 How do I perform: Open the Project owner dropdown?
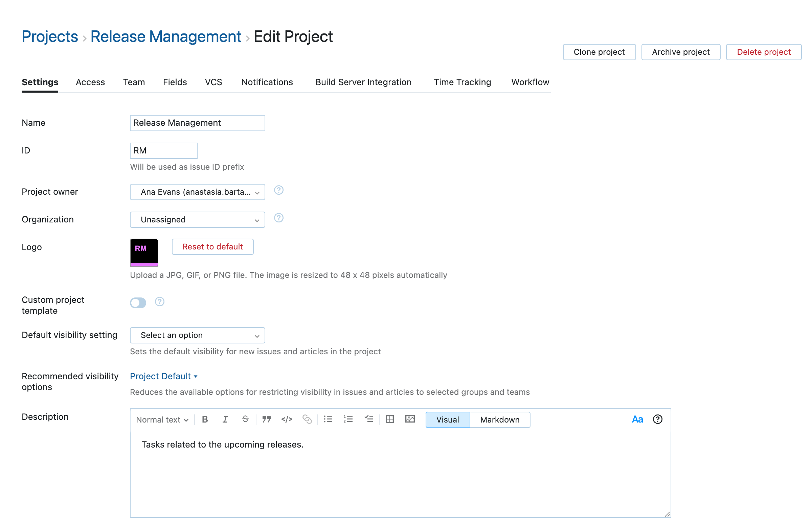[197, 192]
